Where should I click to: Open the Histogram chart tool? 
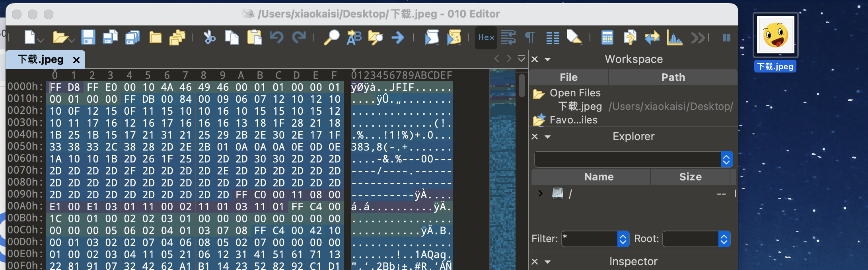tap(674, 38)
